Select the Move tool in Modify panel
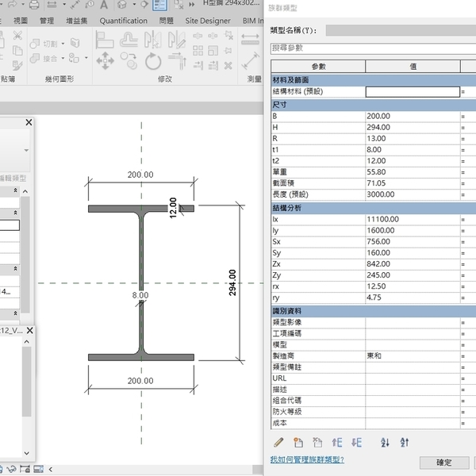 (x=105, y=60)
